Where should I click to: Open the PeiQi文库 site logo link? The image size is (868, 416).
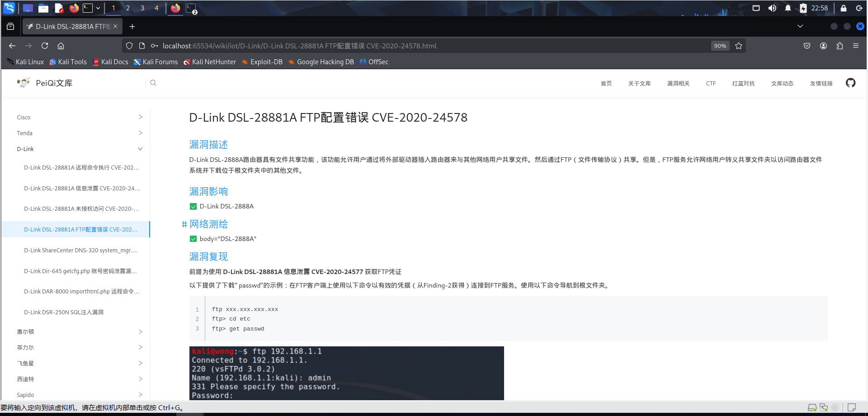pos(45,83)
